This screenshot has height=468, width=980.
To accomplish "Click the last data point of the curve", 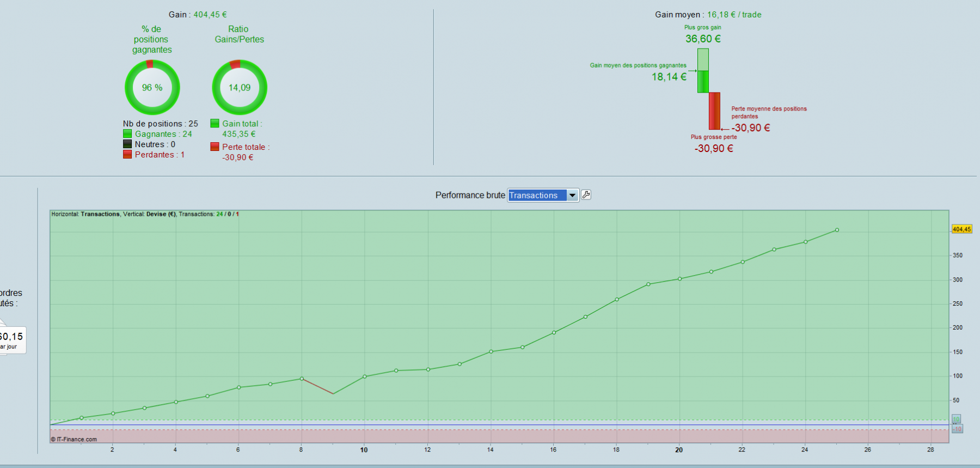I will (837, 230).
